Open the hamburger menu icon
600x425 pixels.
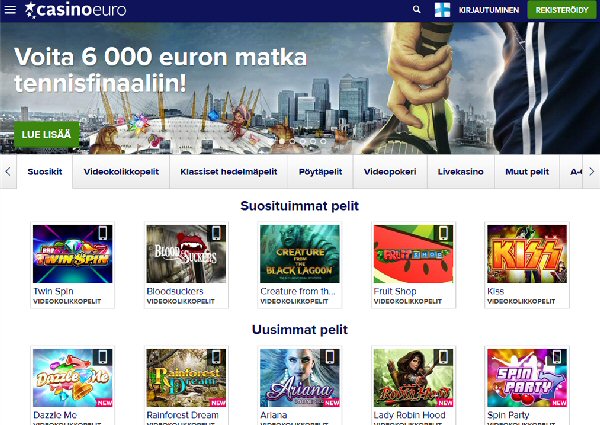click(x=10, y=10)
